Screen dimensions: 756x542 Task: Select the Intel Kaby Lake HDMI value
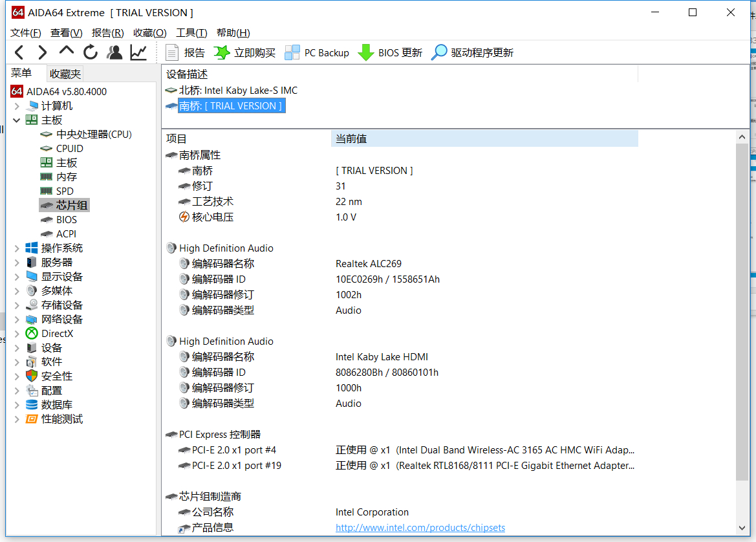click(x=382, y=357)
